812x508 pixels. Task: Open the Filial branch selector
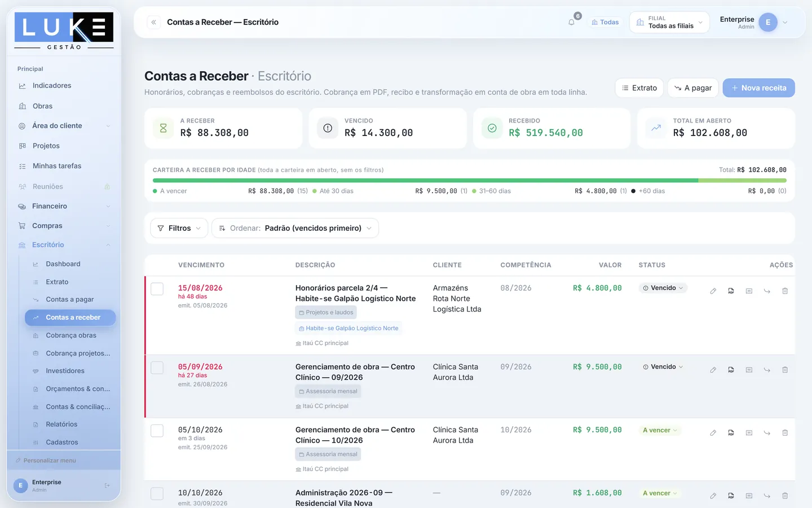tap(669, 23)
